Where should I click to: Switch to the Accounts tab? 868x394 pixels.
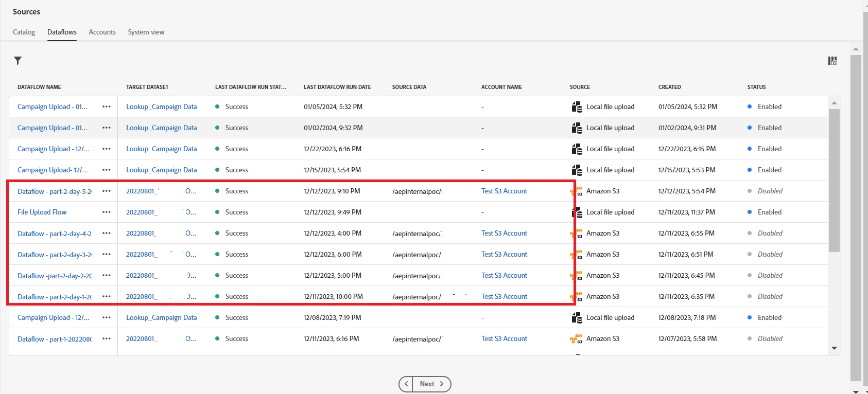[x=102, y=32]
